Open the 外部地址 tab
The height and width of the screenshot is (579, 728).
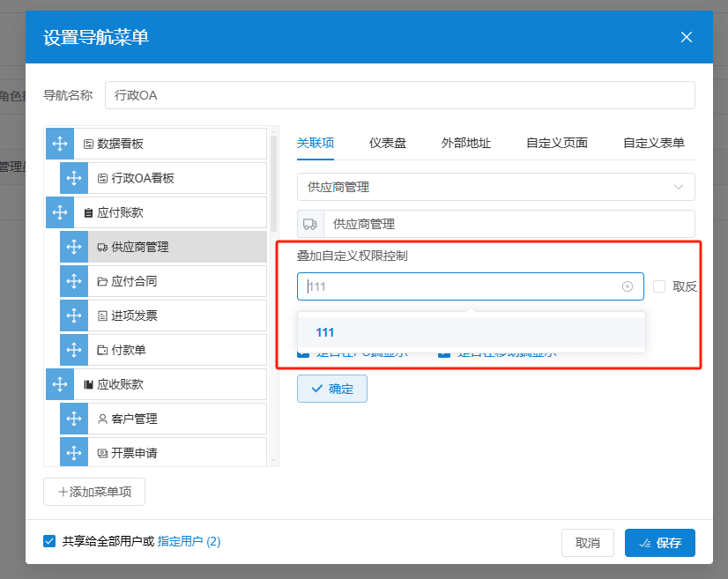(465, 143)
